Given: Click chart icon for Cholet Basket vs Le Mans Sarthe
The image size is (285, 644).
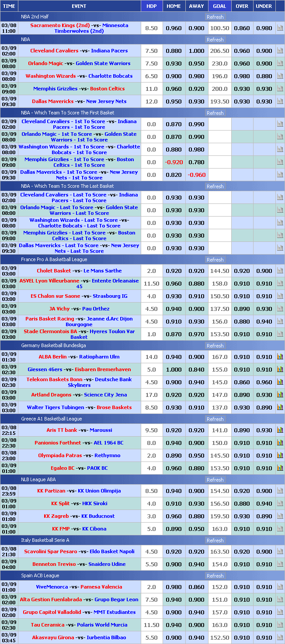Looking at the screenshot, I should [x=280, y=271].
